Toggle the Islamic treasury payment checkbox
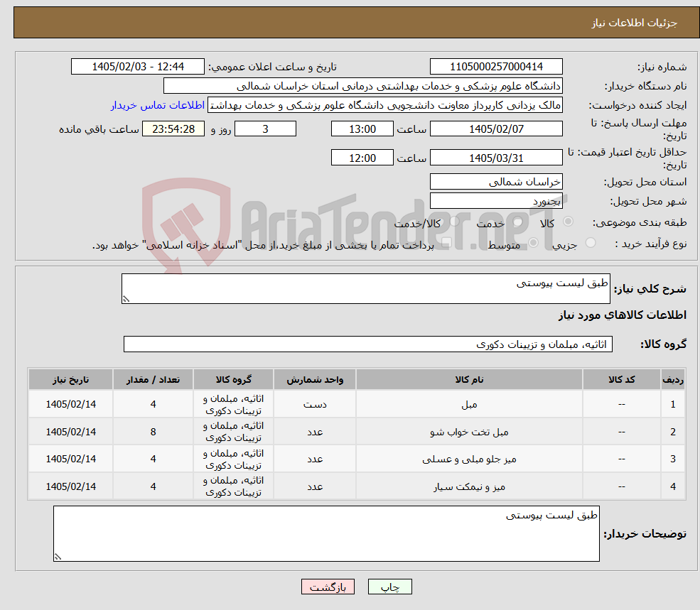Screen dimensions: 700x610 point(446,243)
